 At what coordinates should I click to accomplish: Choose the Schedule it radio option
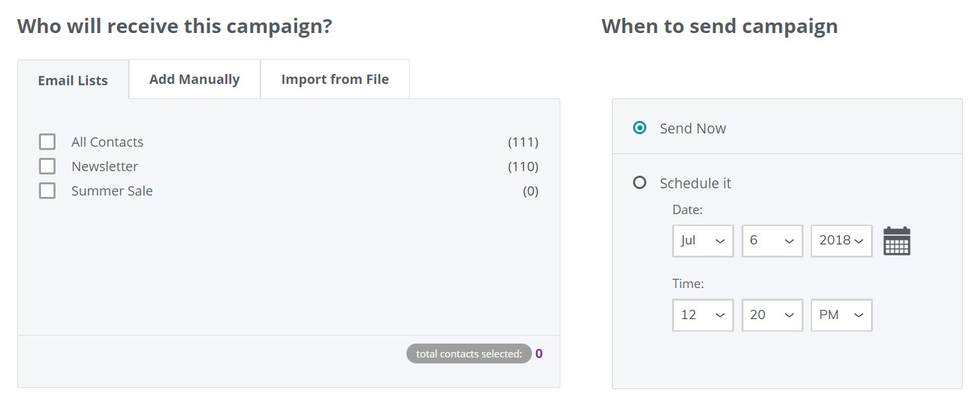[x=639, y=182]
